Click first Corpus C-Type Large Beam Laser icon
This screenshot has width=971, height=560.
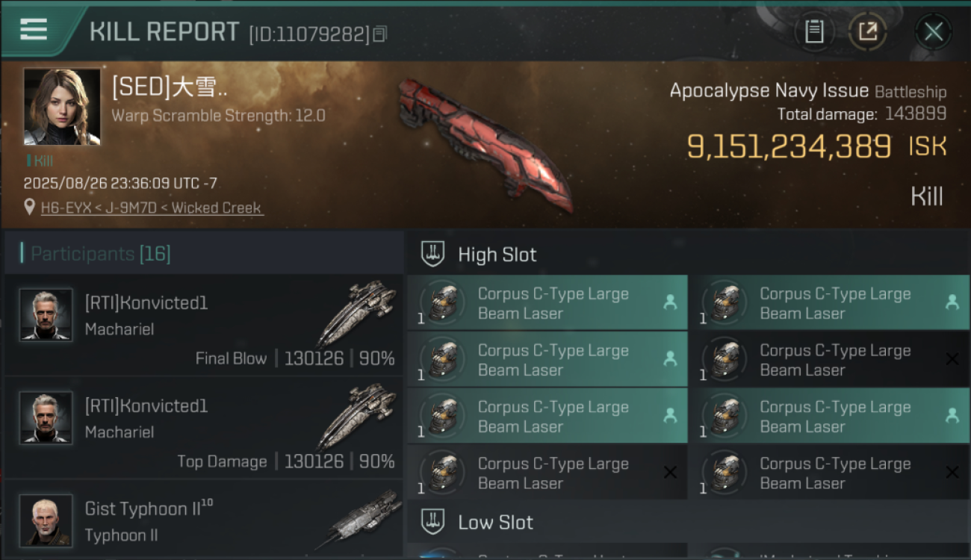443,302
